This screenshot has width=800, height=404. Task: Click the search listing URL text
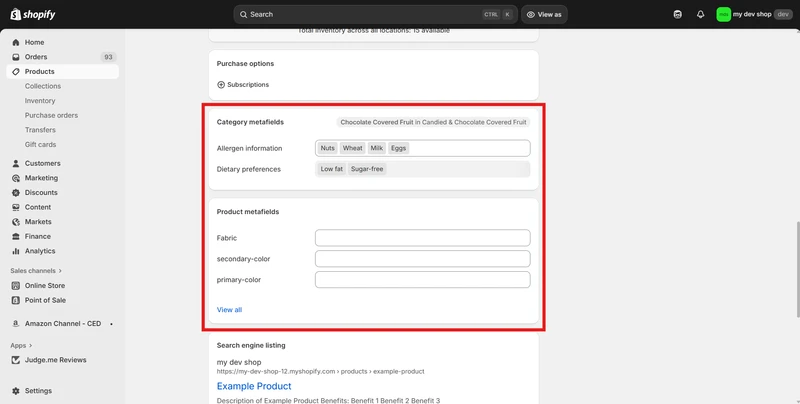[x=320, y=372]
